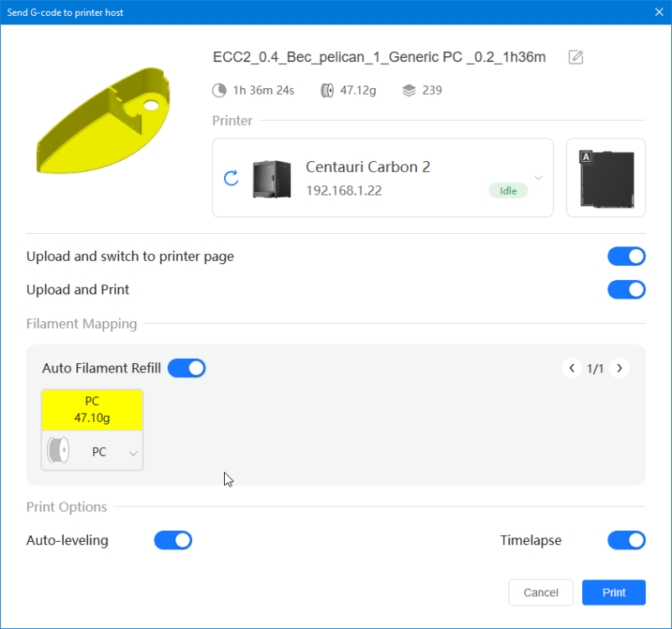
Task: Turn off the Timelapse toggle
Action: tap(626, 541)
